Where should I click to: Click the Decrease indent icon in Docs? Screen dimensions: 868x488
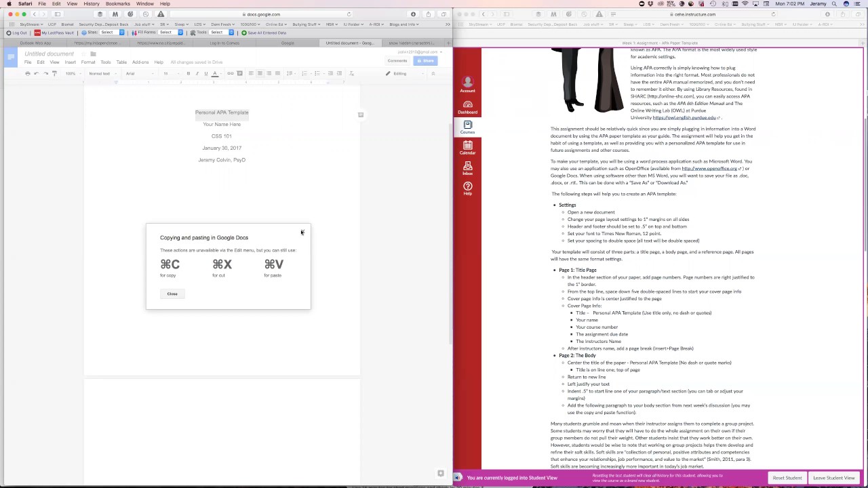click(330, 73)
